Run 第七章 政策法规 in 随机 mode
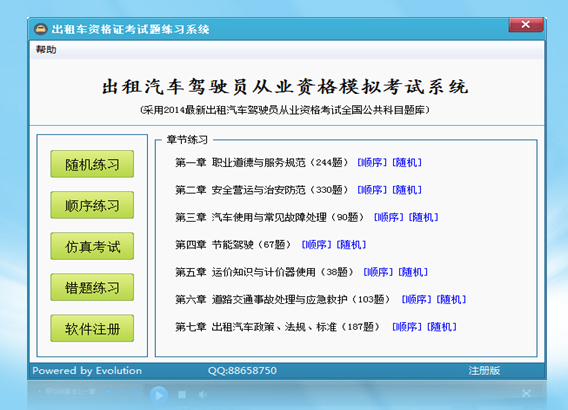This screenshot has width=568, height=410. [x=442, y=327]
